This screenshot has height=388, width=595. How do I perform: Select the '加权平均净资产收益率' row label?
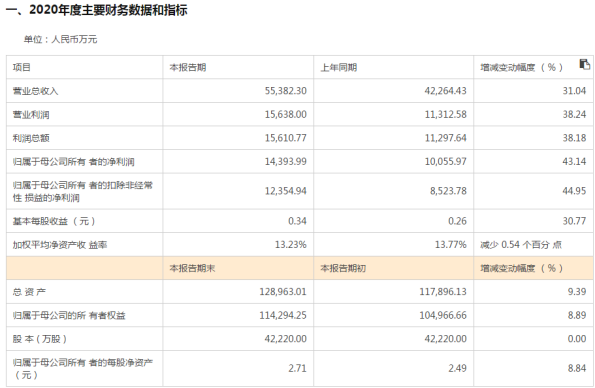[60, 245]
